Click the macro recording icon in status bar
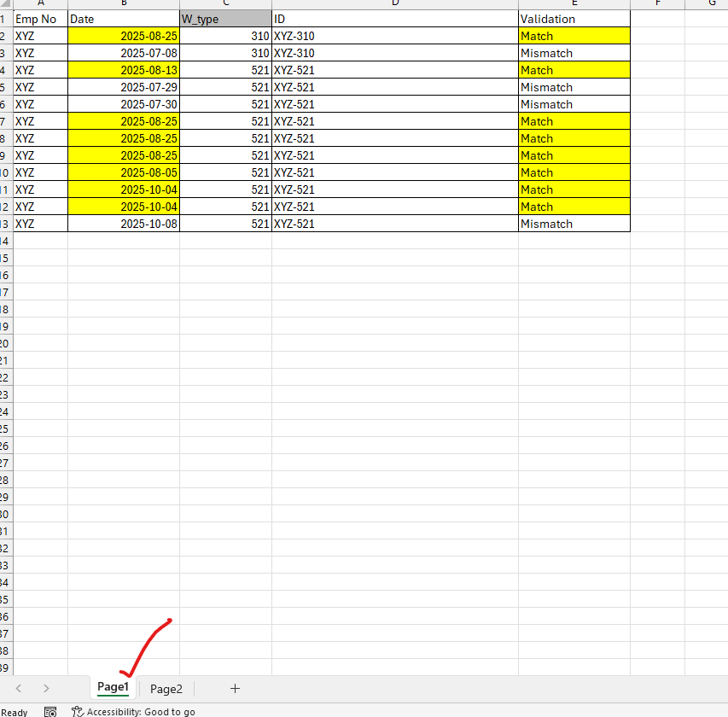Screen dimensions: 728x717 click(50, 711)
